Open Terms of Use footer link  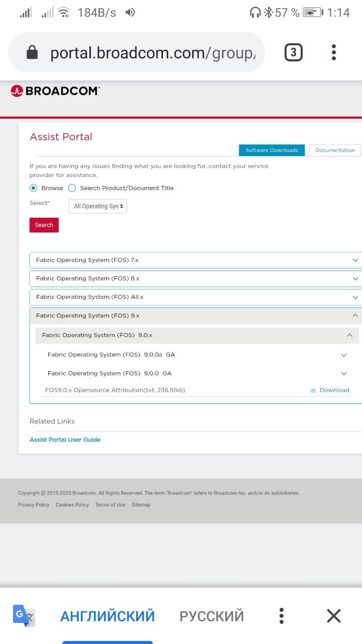(110, 505)
